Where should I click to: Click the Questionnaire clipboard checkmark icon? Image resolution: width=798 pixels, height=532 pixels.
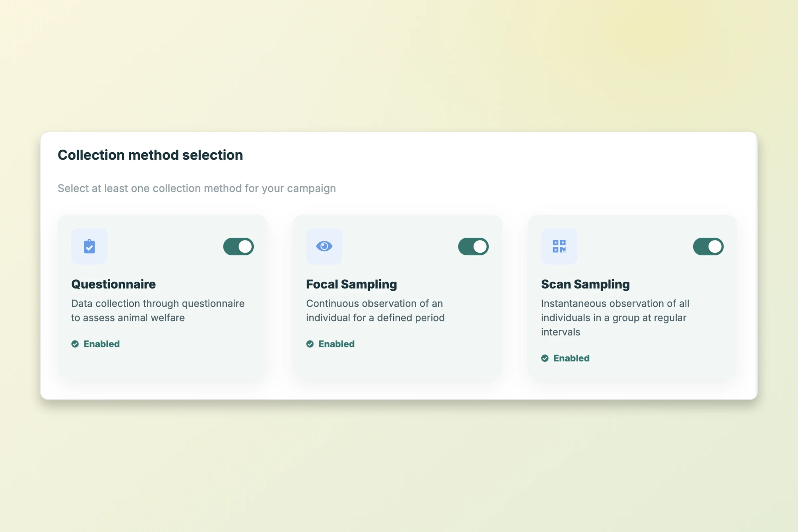click(89, 246)
